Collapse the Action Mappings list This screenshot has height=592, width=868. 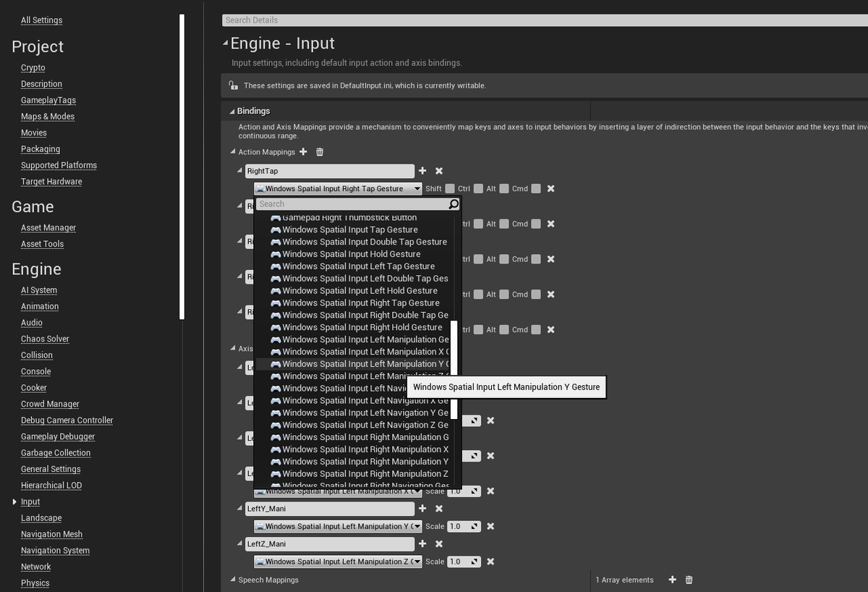[233, 152]
